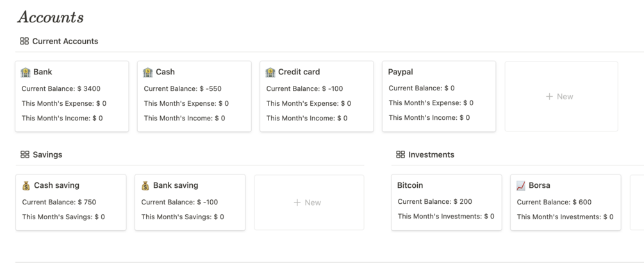
Task: Add a new card in Savings
Action: coord(309,203)
